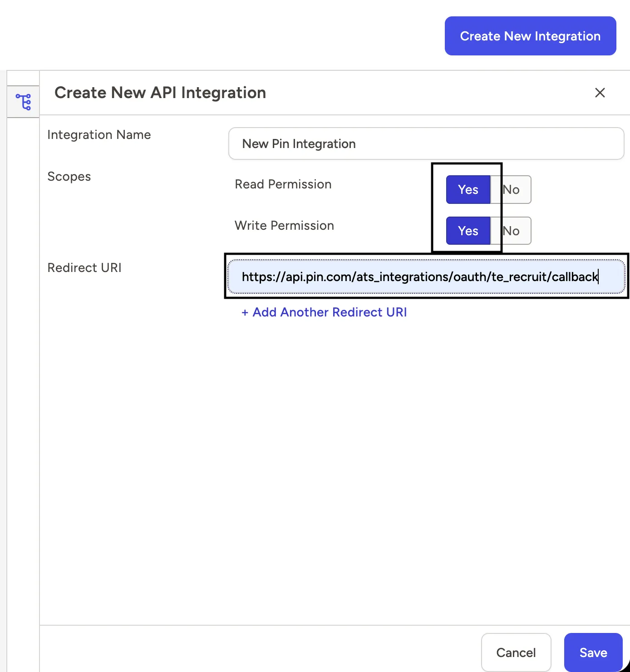The height and width of the screenshot is (672, 630).
Task: Save the new API integration
Action: pos(593,652)
